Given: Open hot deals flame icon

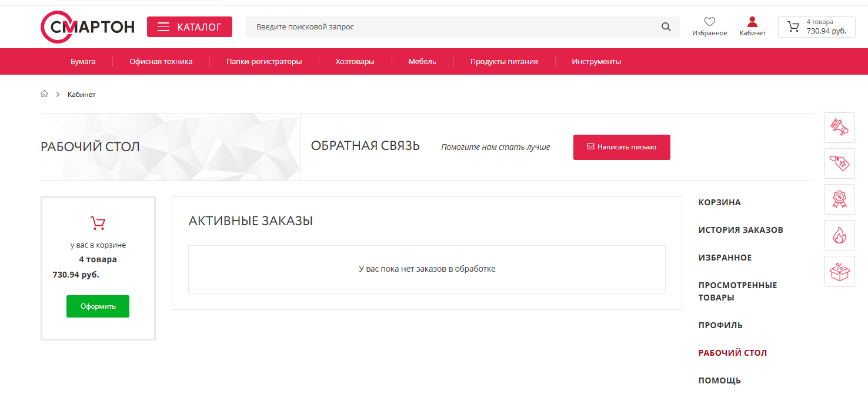Looking at the screenshot, I should 839,235.
